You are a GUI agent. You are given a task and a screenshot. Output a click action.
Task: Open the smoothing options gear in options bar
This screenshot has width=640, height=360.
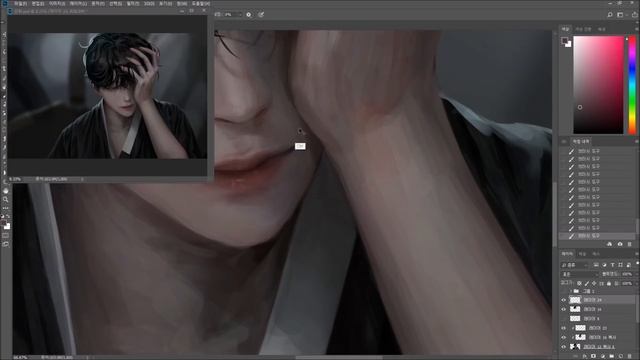[249, 15]
